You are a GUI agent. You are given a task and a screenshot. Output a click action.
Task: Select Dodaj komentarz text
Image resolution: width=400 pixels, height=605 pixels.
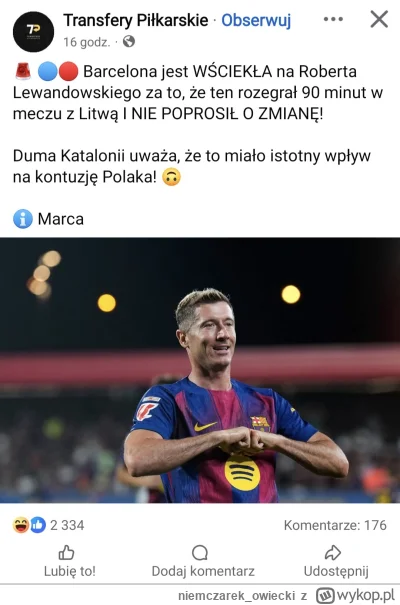coord(203,571)
